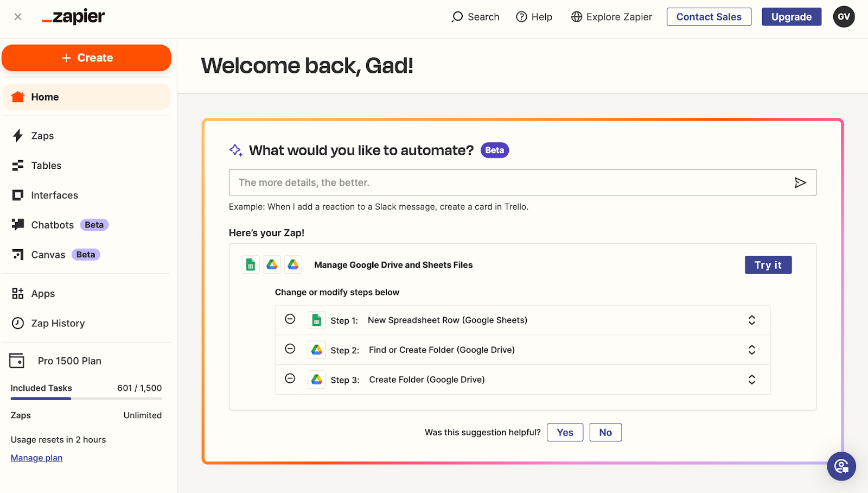
Task: Answer No to suggestion helpful
Action: (x=605, y=432)
